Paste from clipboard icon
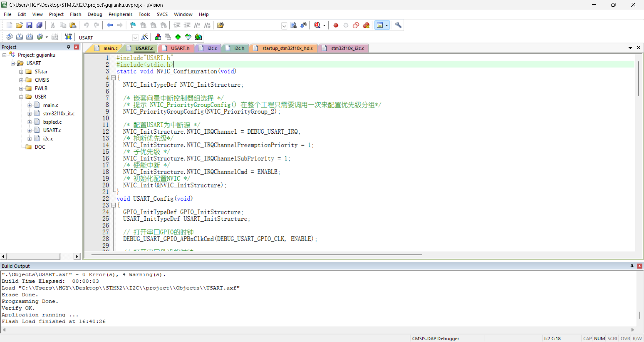This screenshot has width=644, height=342. [73, 25]
